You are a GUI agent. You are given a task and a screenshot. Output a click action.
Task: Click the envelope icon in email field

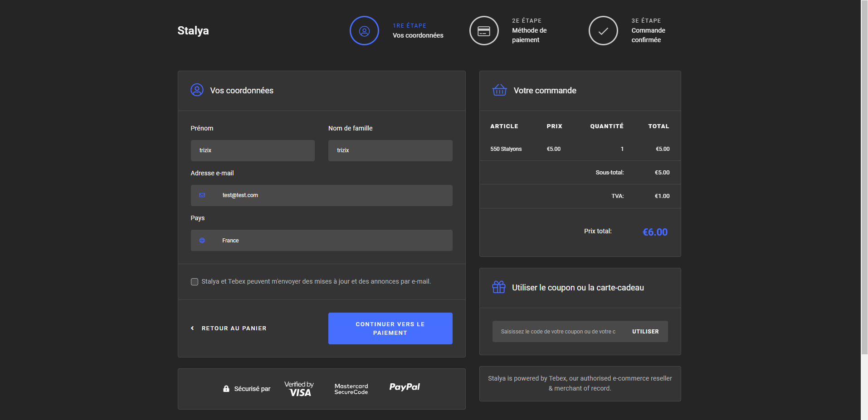(x=202, y=195)
